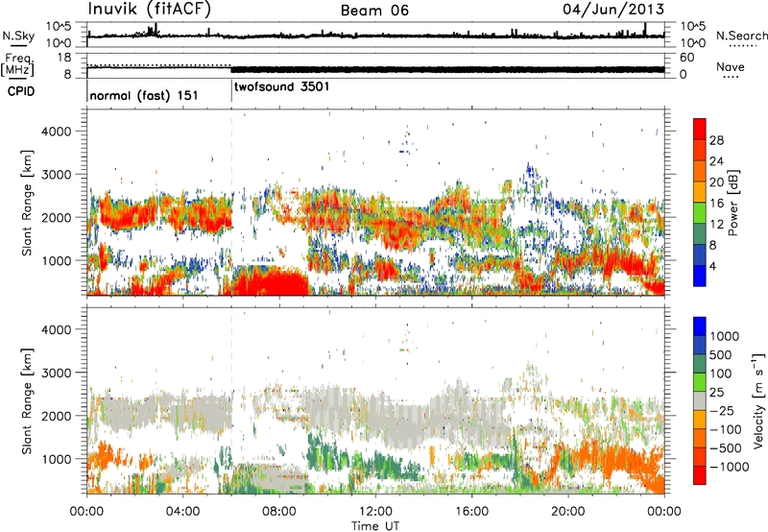The width and height of the screenshot is (768, 532).
Task: Click the date label '04/Jun/2013'
Action: (x=613, y=10)
